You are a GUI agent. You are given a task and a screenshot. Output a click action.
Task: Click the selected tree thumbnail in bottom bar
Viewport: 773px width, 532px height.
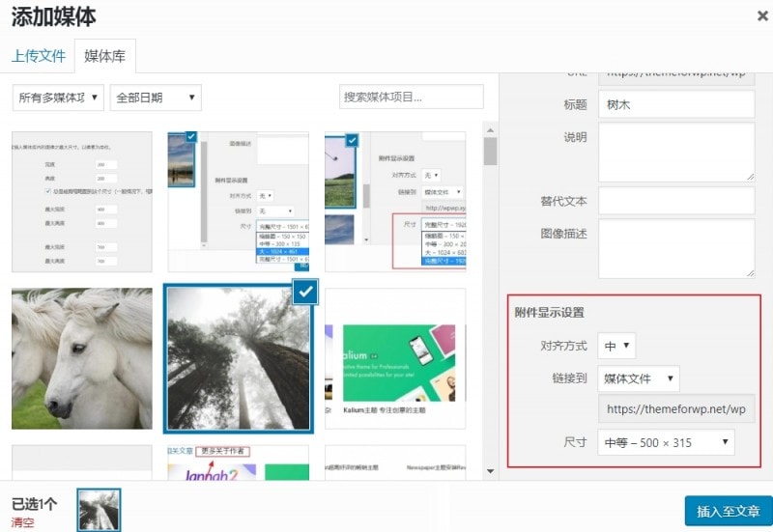99,511
